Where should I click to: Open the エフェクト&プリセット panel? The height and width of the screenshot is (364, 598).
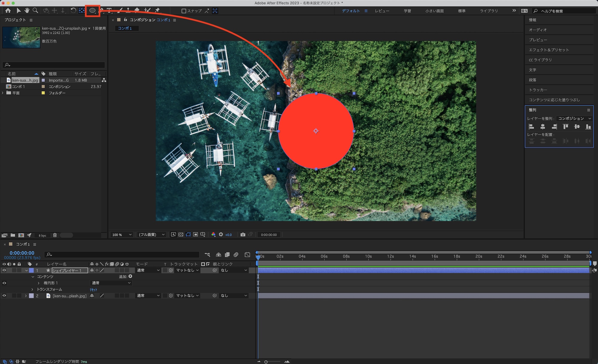[549, 50]
